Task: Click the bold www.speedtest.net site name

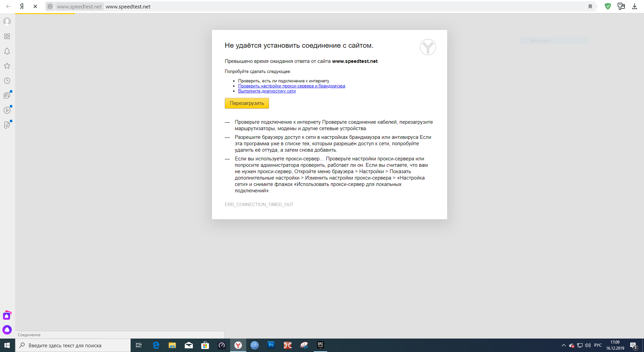Action: pos(355,61)
